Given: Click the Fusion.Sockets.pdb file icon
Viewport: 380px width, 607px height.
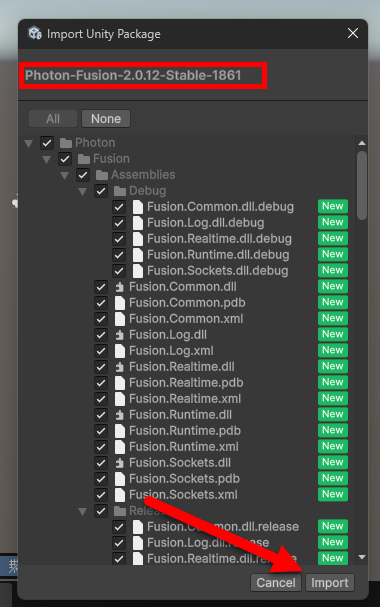Looking at the screenshot, I should tap(120, 479).
